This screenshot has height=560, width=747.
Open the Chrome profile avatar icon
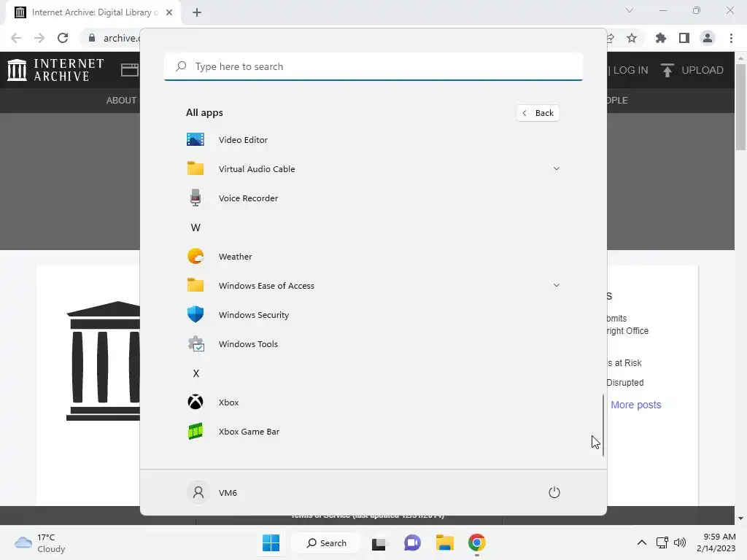[708, 38]
